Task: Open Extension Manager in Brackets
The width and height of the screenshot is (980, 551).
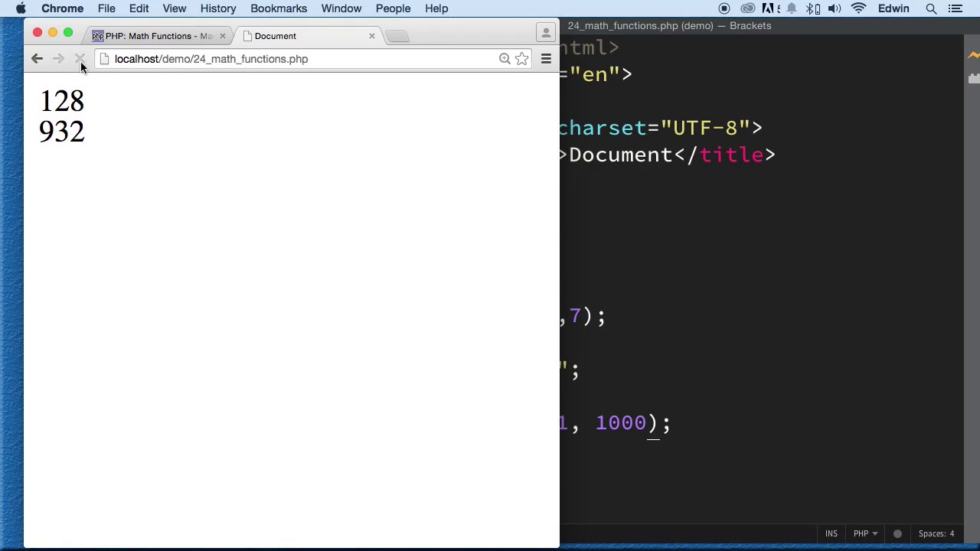Action: (973, 79)
